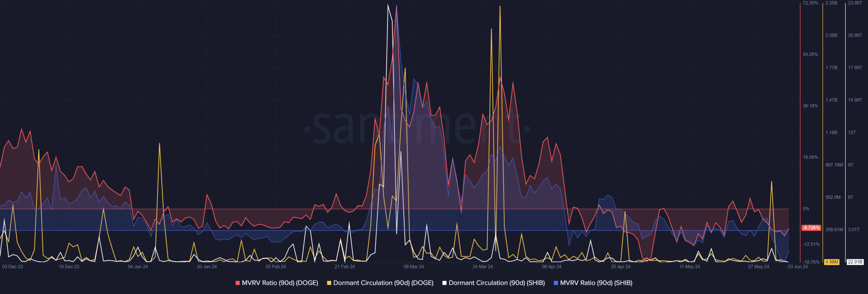Click the 72.35% axis value
The image size is (868, 294).
point(810,3)
